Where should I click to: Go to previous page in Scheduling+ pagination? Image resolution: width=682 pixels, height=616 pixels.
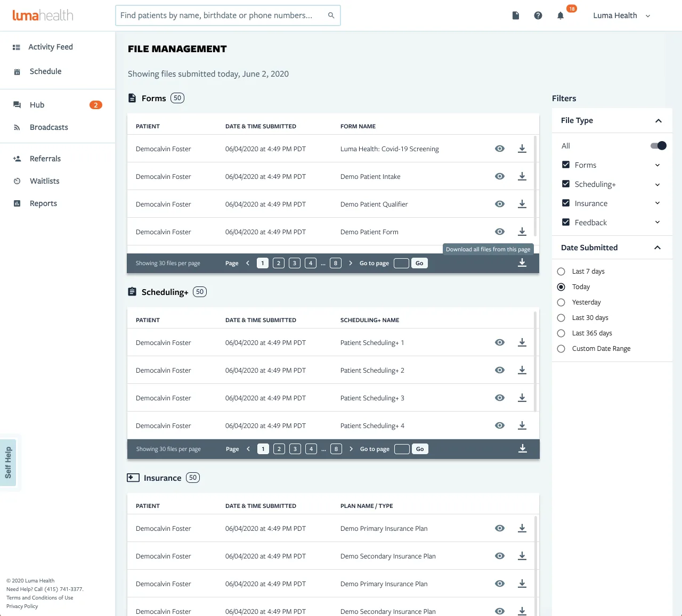click(x=248, y=449)
